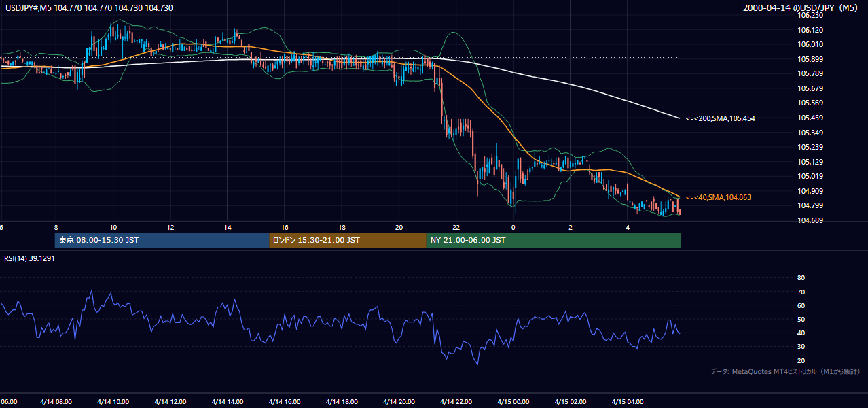Click price scale value 105.459
Image resolution: width=868 pixels, height=408 pixels.
[x=810, y=118]
